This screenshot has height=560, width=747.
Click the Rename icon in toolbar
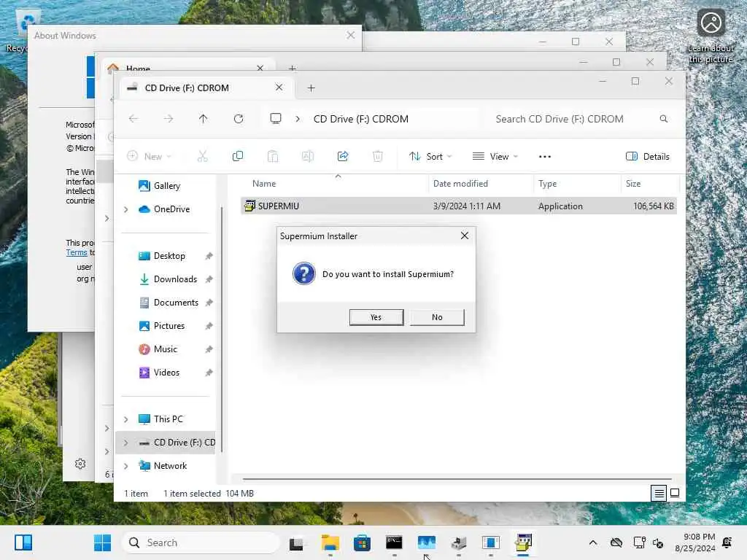coord(308,156)
